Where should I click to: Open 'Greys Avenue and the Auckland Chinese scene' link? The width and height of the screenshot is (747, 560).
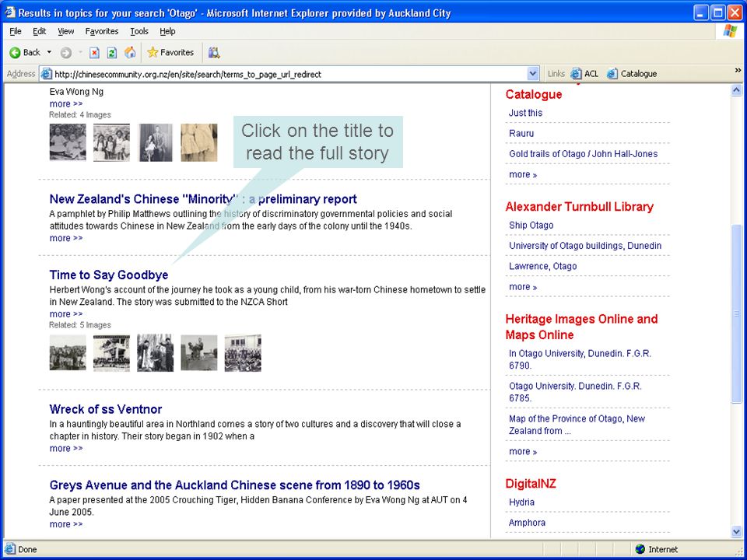click(234, 485)
